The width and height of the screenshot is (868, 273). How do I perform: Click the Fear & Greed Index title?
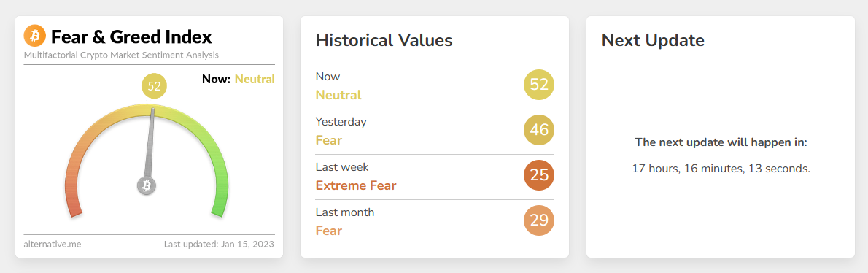point(131,37)
